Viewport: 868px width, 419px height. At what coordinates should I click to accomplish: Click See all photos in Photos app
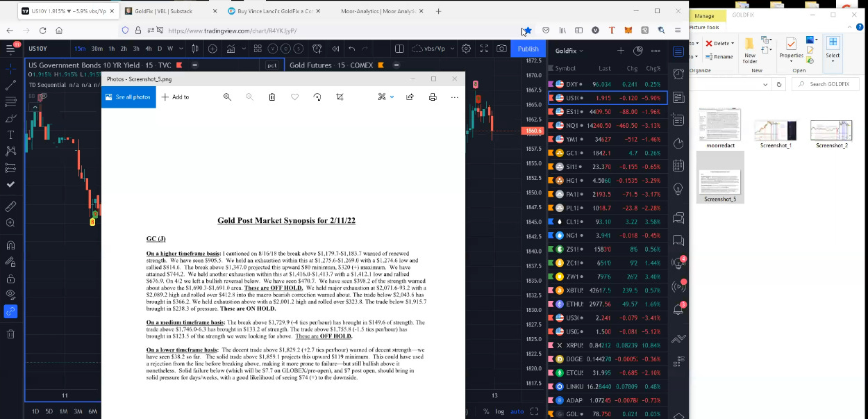pos(127,97)
